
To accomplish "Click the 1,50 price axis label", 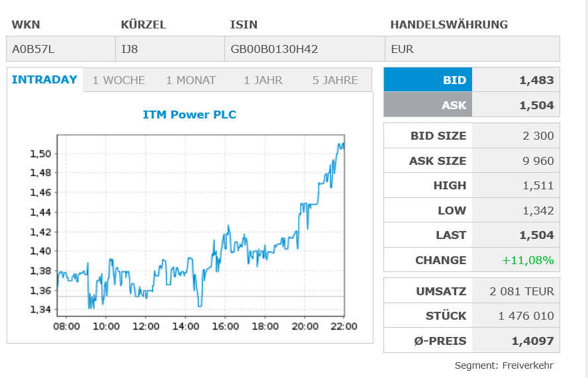I will (x=40, y=154).
